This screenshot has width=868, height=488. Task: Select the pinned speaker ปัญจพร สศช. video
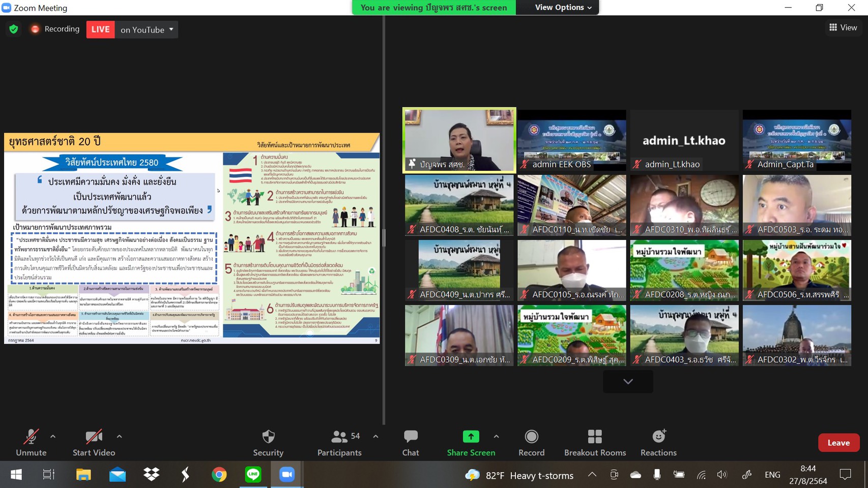(x=459, y=140)
